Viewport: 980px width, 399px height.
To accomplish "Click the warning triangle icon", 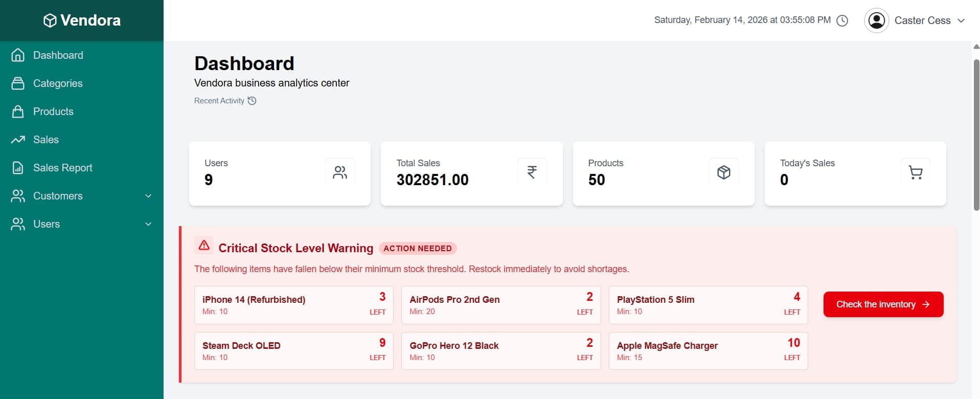I will [204, 246].
